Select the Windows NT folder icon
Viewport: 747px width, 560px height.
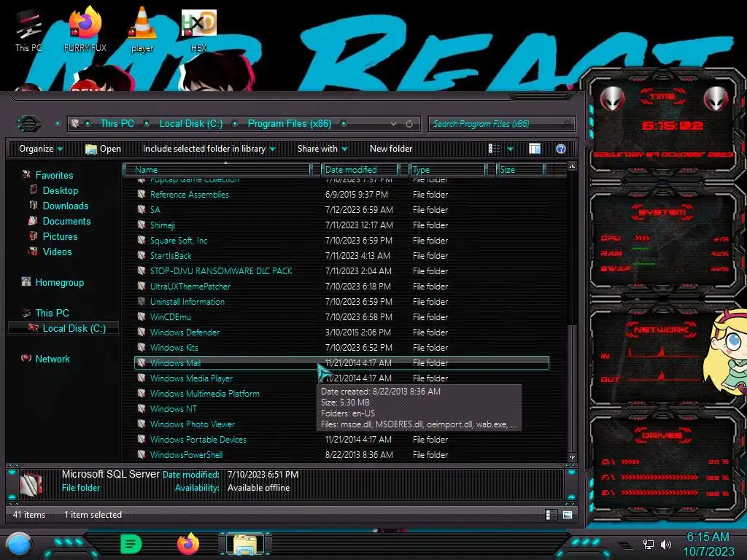[142, 408]
